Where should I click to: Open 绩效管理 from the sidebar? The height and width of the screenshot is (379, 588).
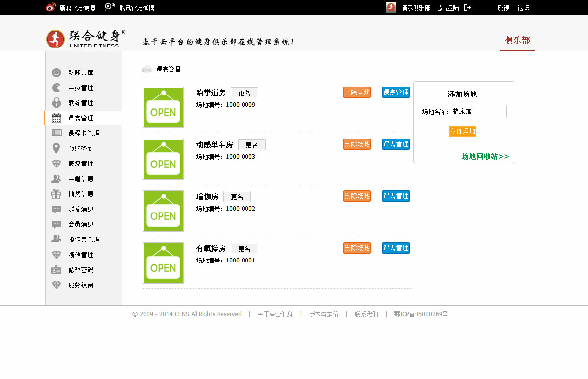pyautogui.click(x=81, y=255)
